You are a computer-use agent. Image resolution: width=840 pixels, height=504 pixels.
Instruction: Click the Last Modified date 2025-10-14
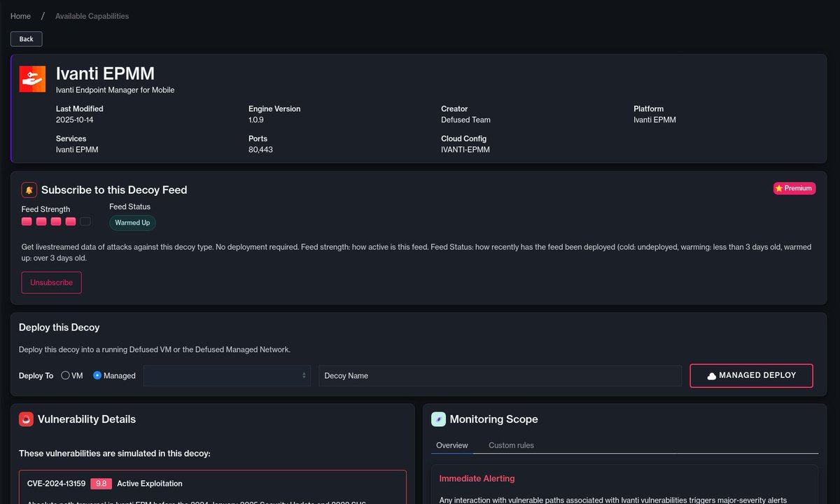[x=75, y=120]
